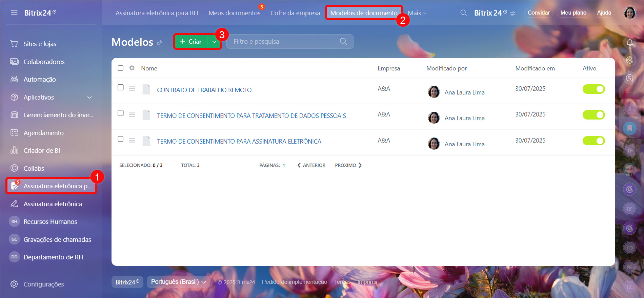Screen dimensions: 644x298
Task: Switch to Meus documentos tab
Action: (234, 13)
